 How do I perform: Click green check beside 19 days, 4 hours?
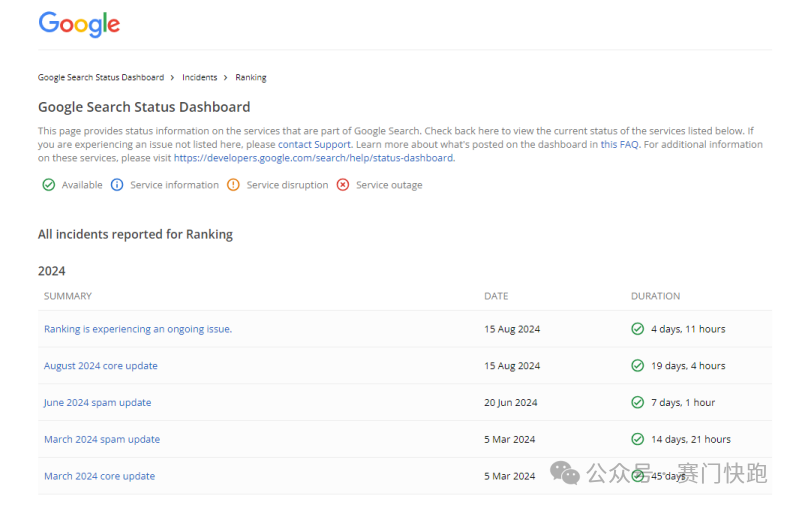point(637,366)
